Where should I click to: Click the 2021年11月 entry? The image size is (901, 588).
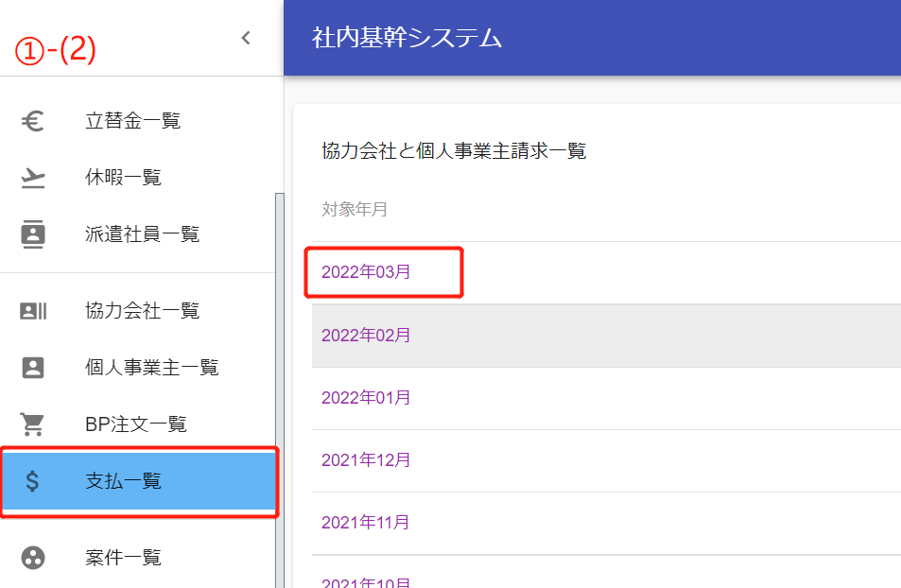click(366, 523)
